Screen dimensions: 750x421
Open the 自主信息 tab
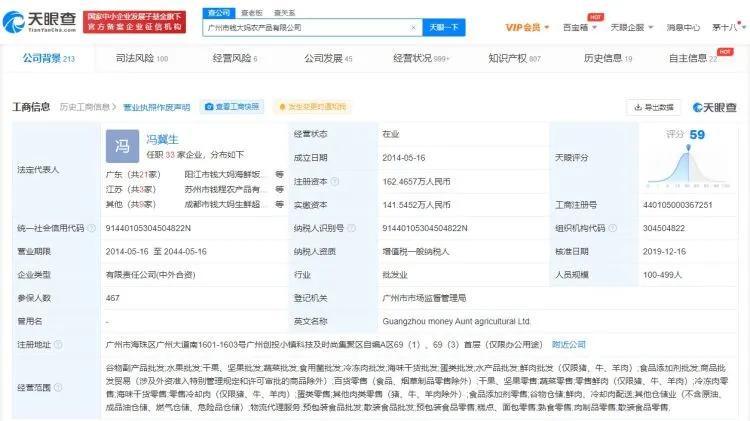[693, 58]
